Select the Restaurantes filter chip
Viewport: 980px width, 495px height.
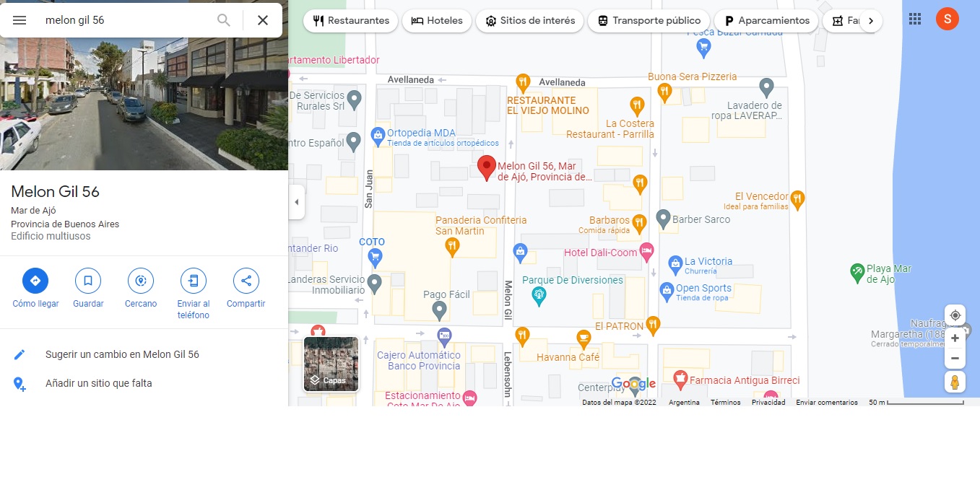tap(350, 21)
